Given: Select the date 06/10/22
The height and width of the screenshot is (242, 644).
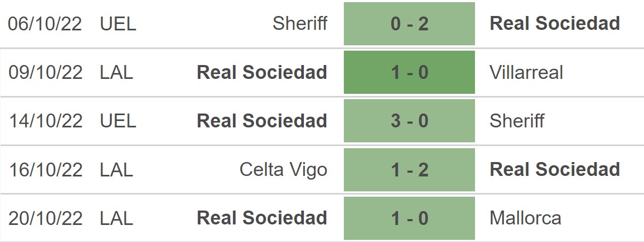Looking at the screenshot, I should (46, 24).
